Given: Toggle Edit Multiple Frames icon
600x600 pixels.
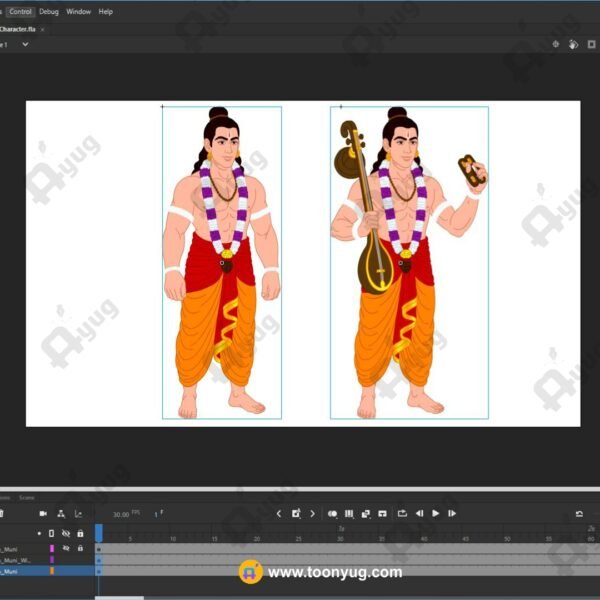Looking at the screenshot, I should point(349,514).
